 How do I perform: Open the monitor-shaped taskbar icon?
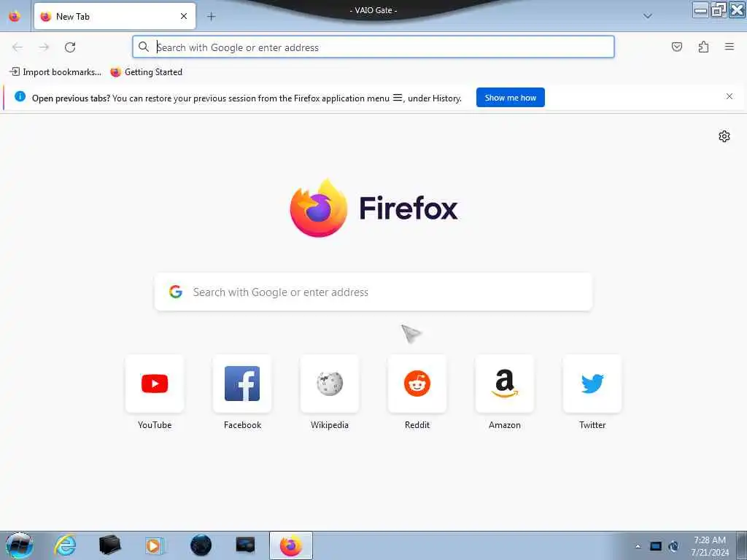click(245, 545)
